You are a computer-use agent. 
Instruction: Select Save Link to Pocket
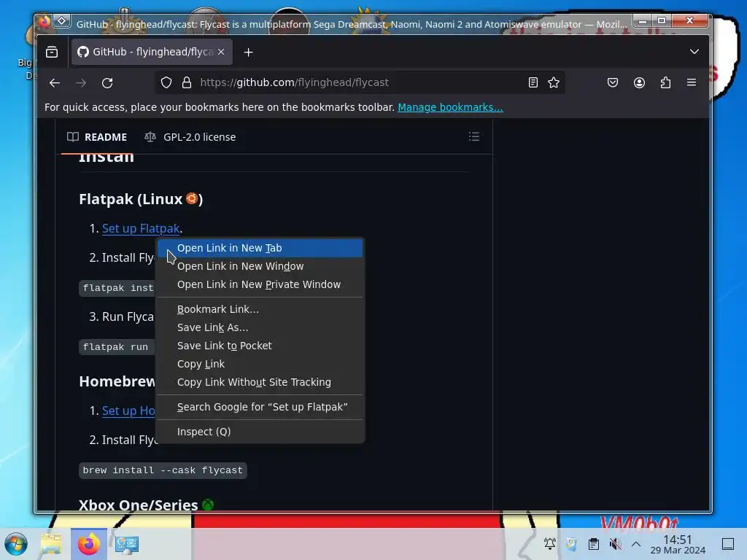pyautogui.click(x=260, y=346)
